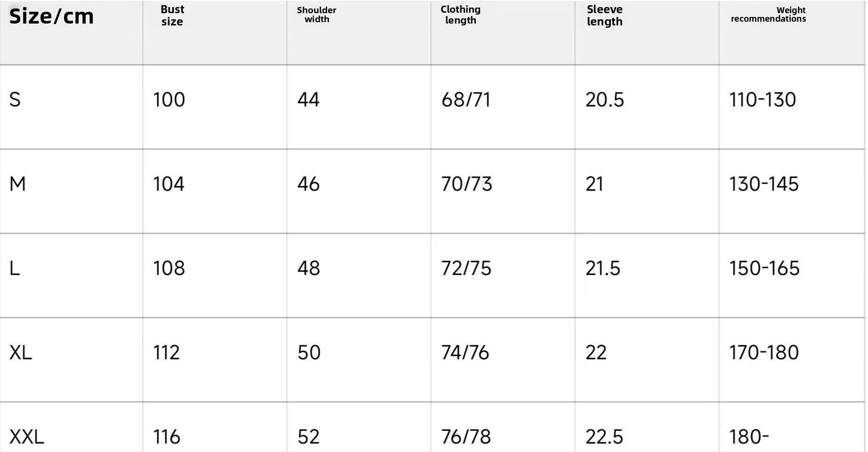
Task: Select the shoulder width value 46
Action: (308, 184)
